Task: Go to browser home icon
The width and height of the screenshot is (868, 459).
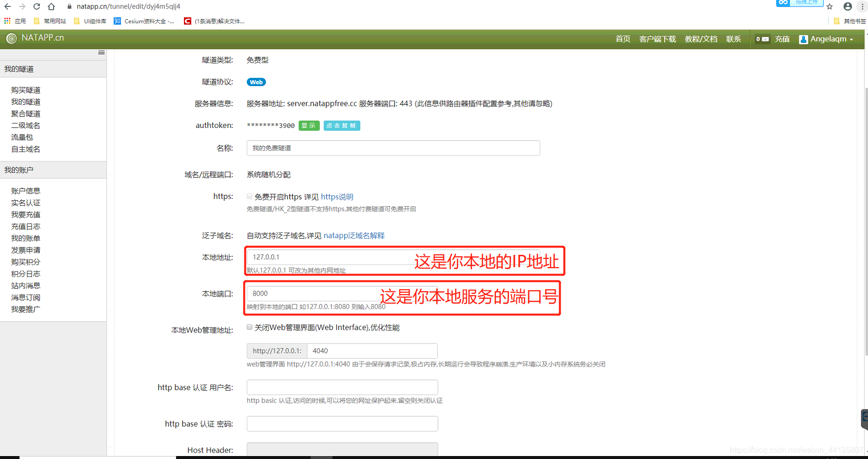Action: click(x=52, y=6)
